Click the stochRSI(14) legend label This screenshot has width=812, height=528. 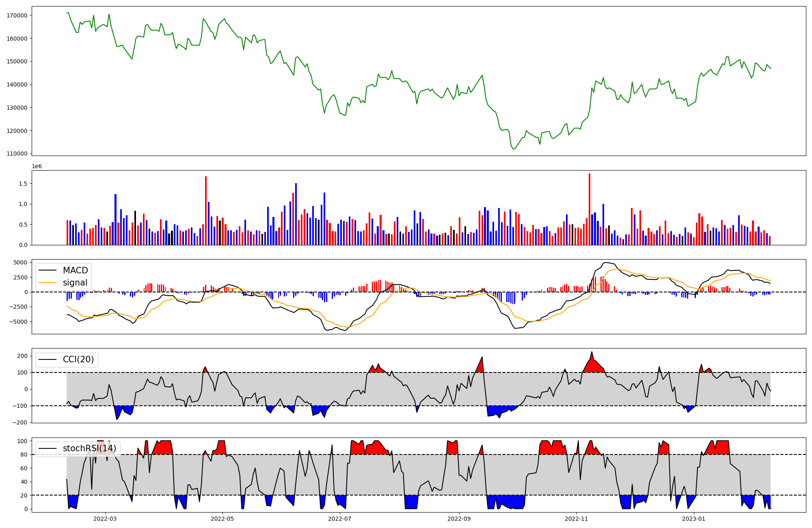89,448
